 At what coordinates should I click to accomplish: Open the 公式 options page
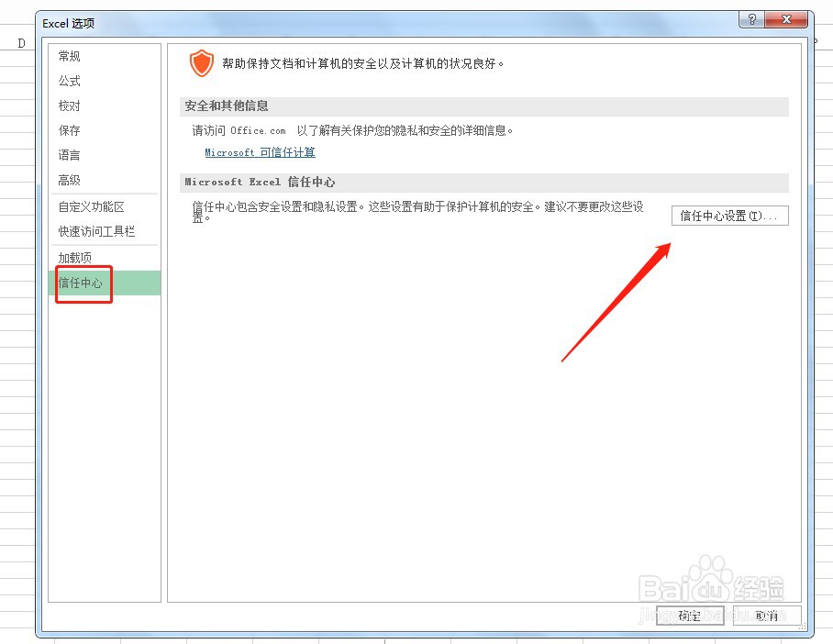105,81
